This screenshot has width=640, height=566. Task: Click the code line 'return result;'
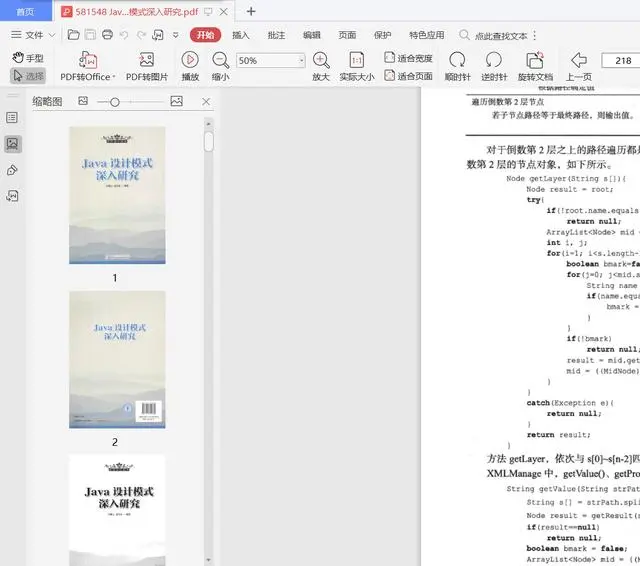(x=558, y=435)
